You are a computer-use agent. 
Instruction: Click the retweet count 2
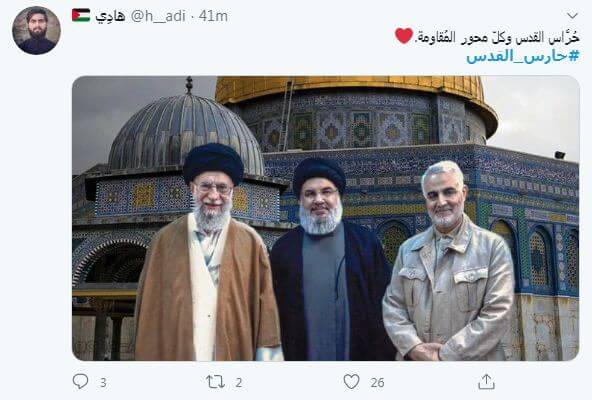[239, 383]
